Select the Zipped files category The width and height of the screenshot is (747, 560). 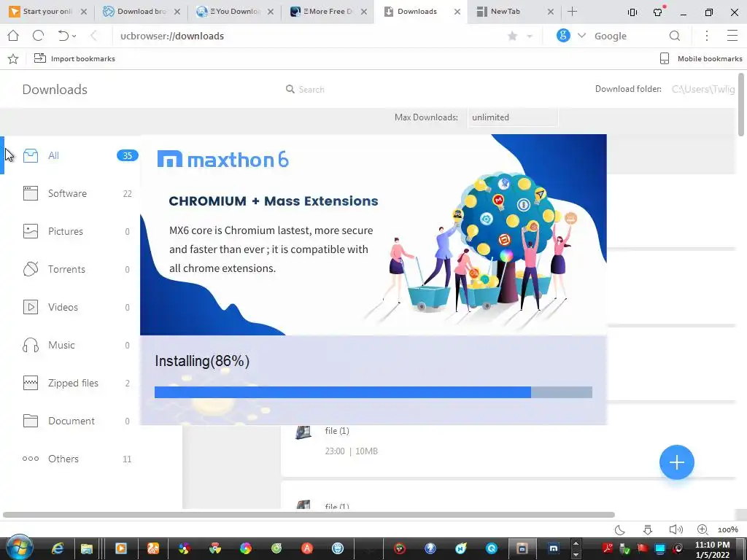point(71,383)
